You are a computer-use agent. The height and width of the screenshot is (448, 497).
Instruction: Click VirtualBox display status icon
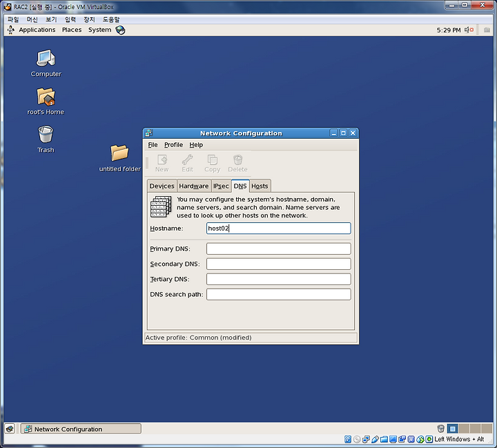[393, 439]
